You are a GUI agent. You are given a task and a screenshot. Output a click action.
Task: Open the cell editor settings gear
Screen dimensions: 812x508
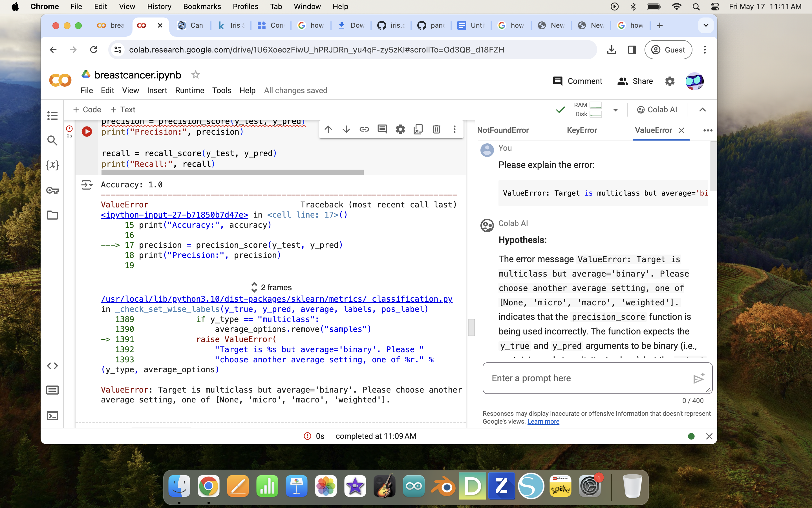pyautogui.click(x=400, y=129)
